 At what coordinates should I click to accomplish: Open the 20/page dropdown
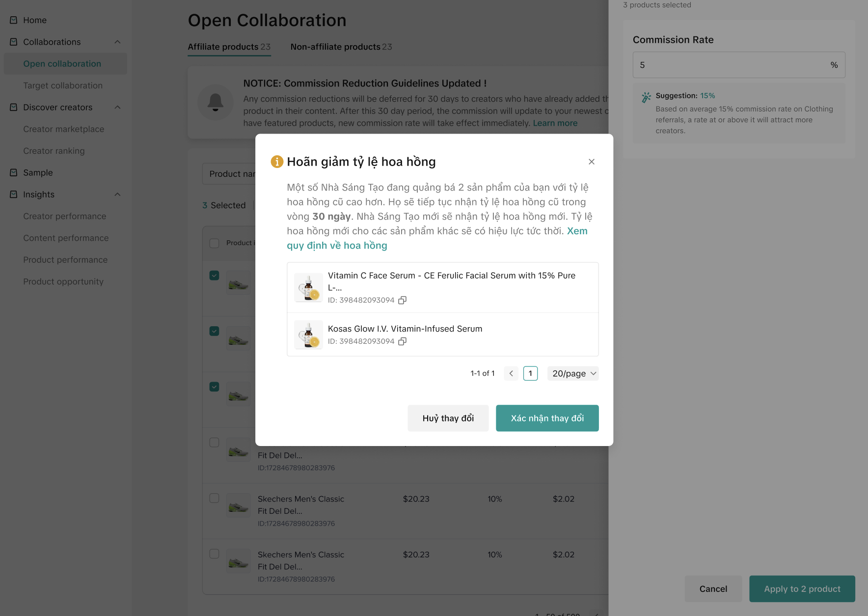click(x=573, y=373)
